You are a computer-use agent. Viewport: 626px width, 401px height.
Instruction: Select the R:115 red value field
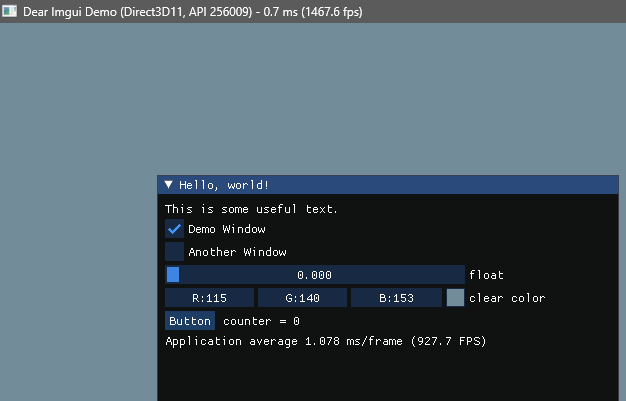[x=209, y=298]
